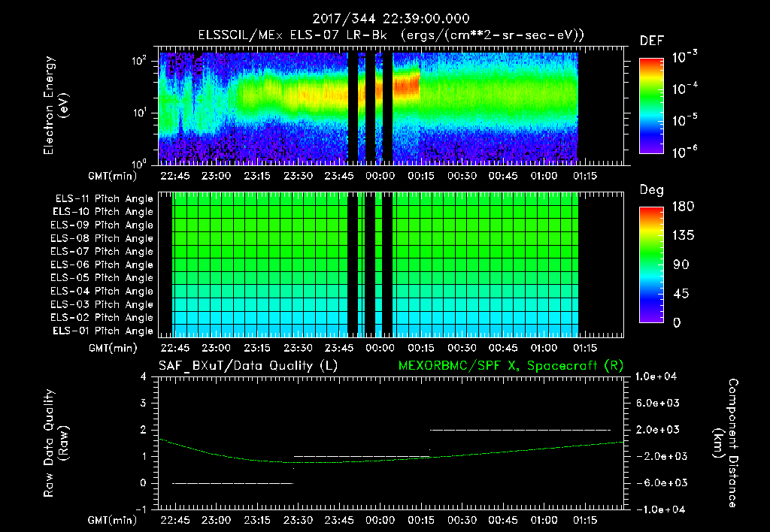Select the ELS-10 Pitch Angle row label
The image size is (770, 532).
(x=103, y=212)
